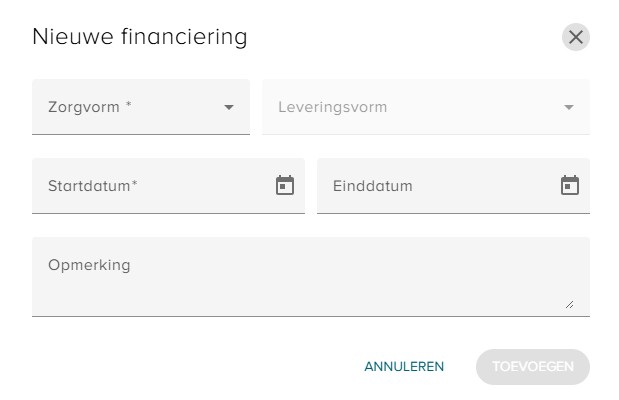The height and width of the screenshot is (400, 619).
Task: Click ANNULEREN to cancel
Action: 404,366
